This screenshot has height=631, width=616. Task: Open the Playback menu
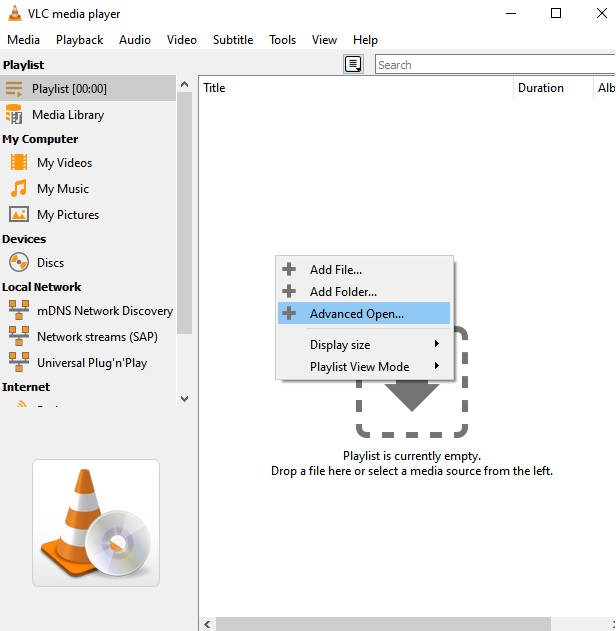pos(79,40)
